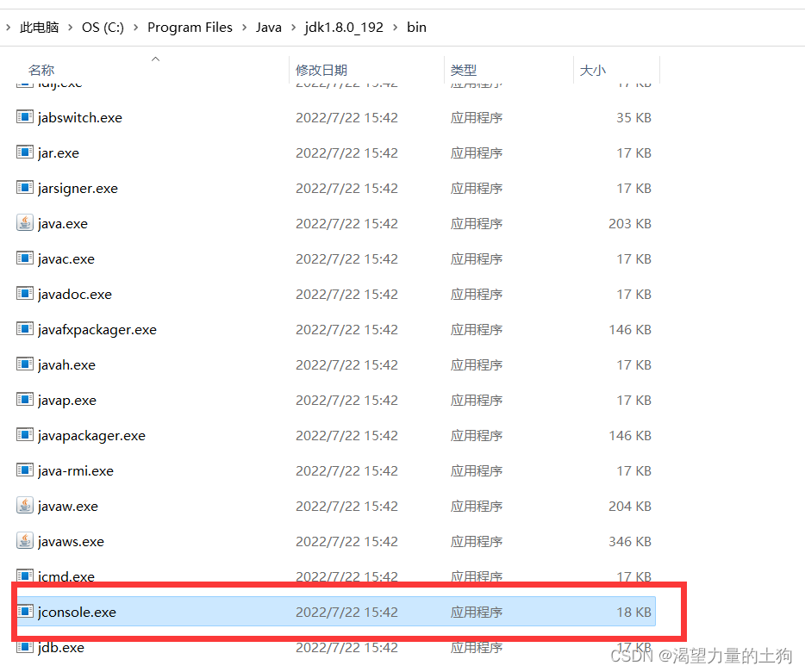The height and width of the screenshot is (672, 805).
Task: Select the jconsole.exe file name
Action: 77,612
